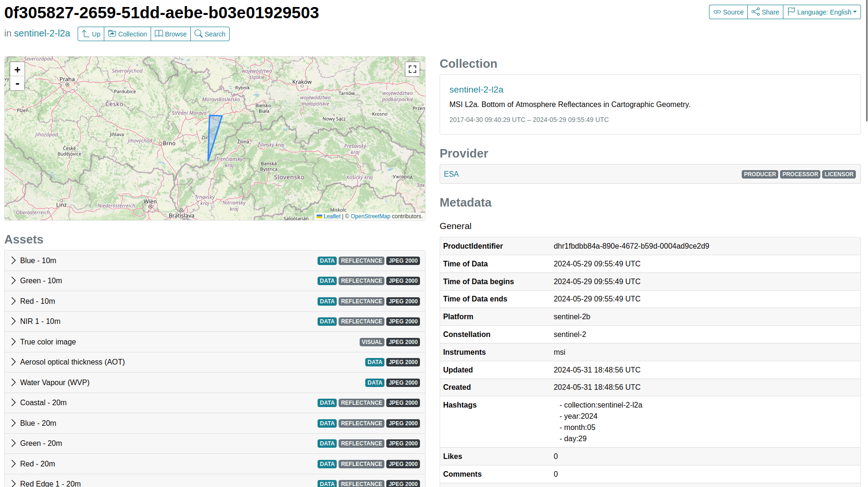Open the sentinel-2-l2a collection card link
The width and height of the screenshot is (868, 487).
476,90
